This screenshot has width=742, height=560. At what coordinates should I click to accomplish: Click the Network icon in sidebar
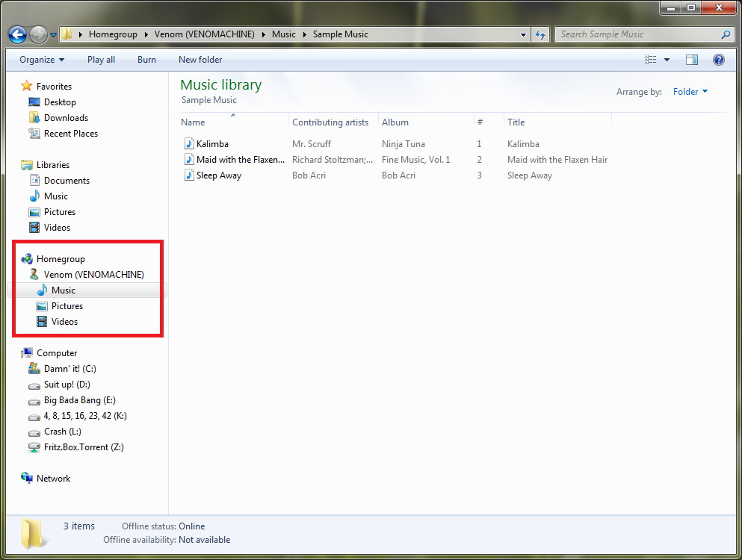27,478
